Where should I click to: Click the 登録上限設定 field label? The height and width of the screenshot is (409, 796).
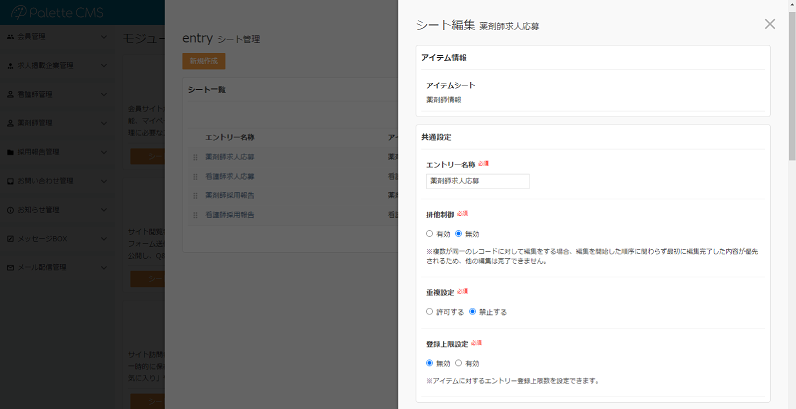(447, 344)
